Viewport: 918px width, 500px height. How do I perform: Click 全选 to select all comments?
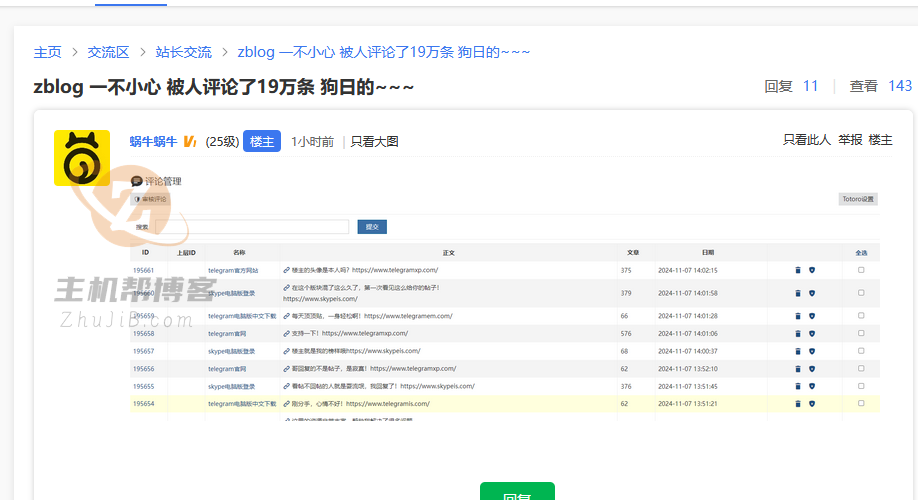pos(861,253)
